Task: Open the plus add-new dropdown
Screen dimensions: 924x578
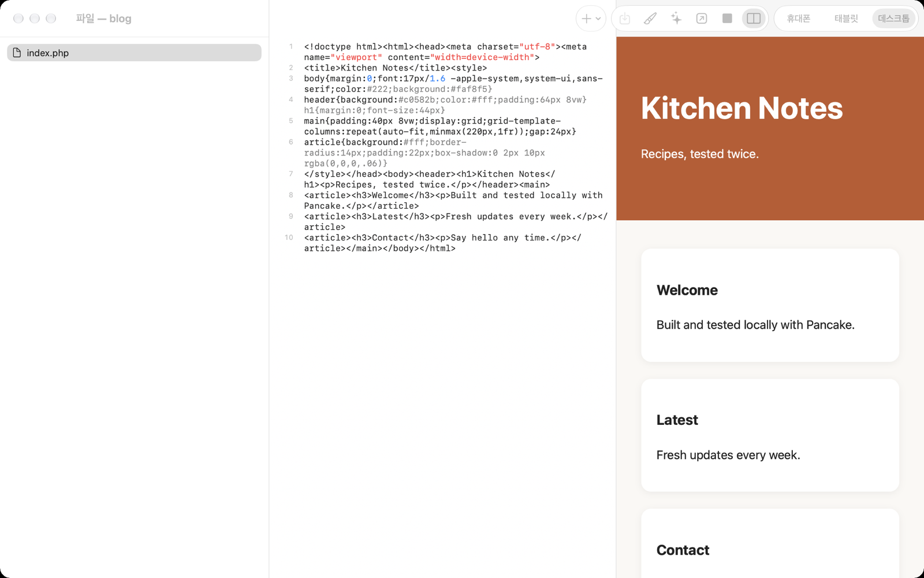Action: [591, 18]
